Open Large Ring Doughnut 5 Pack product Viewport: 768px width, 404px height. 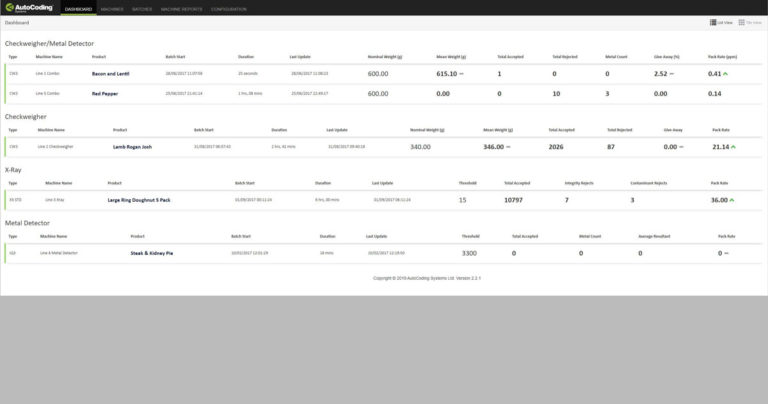coord(139,200)
